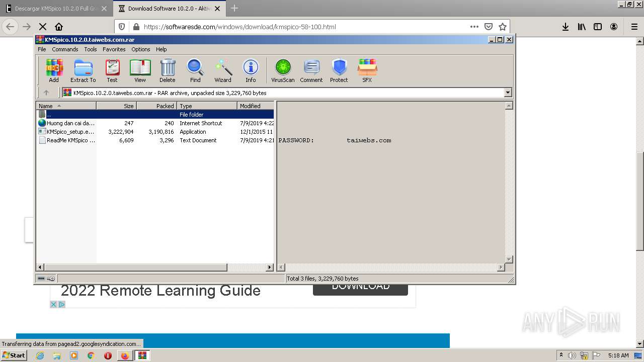This screenshot has height=362, width=644.
Task: Sort file list by Size column
Action: click(116, 106)
